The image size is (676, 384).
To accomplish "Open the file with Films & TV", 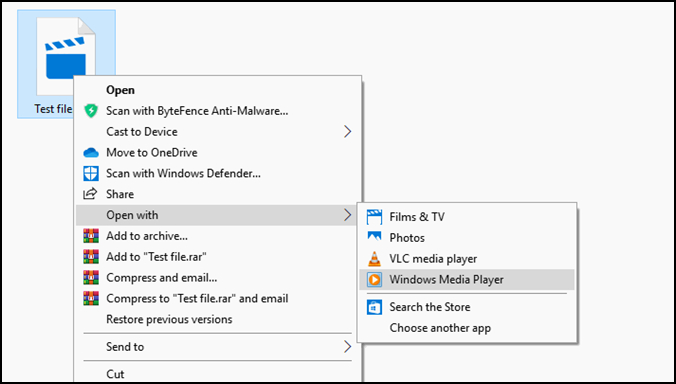I will (x=467, y=217).
